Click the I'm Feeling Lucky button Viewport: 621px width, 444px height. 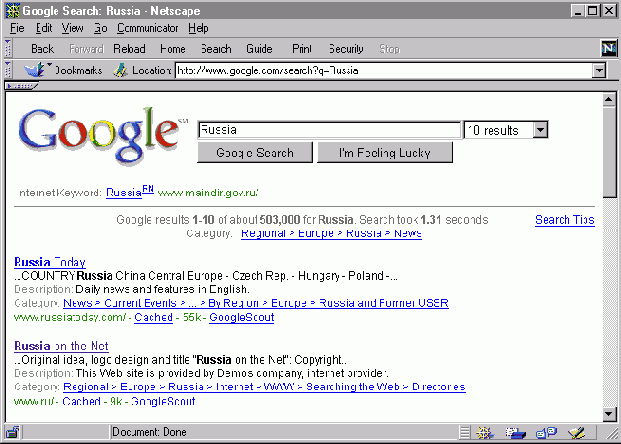(385, 152)
